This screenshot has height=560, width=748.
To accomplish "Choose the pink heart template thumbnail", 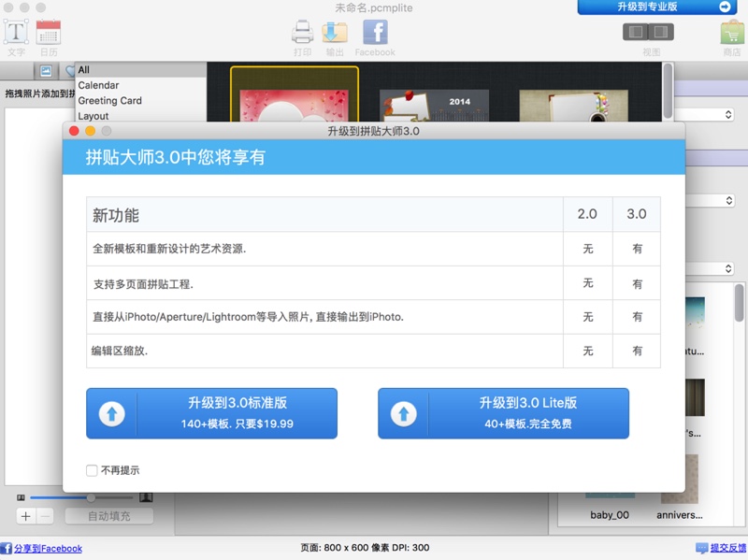I will point(295,94).
